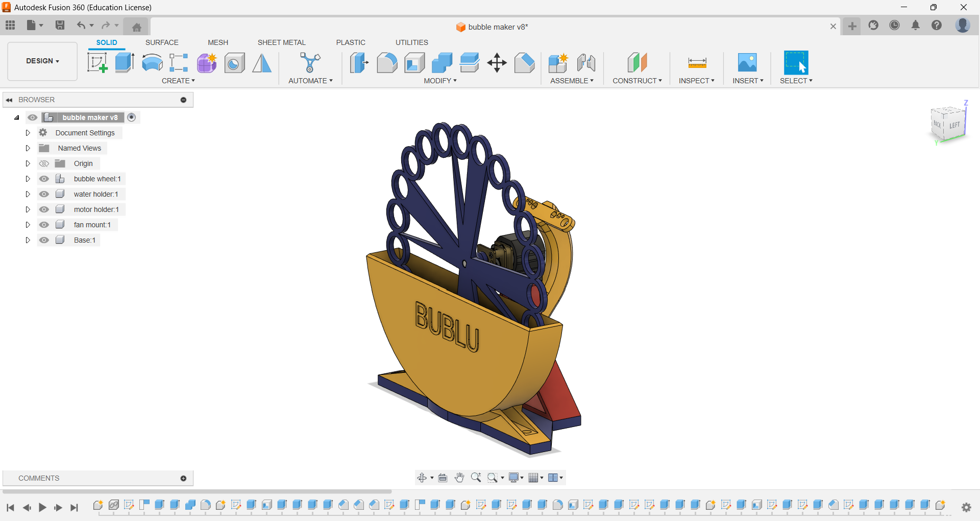Activate the Move/Copy tool
The width and height of the screenshot is (980, 521).
(x=497, y=62)
